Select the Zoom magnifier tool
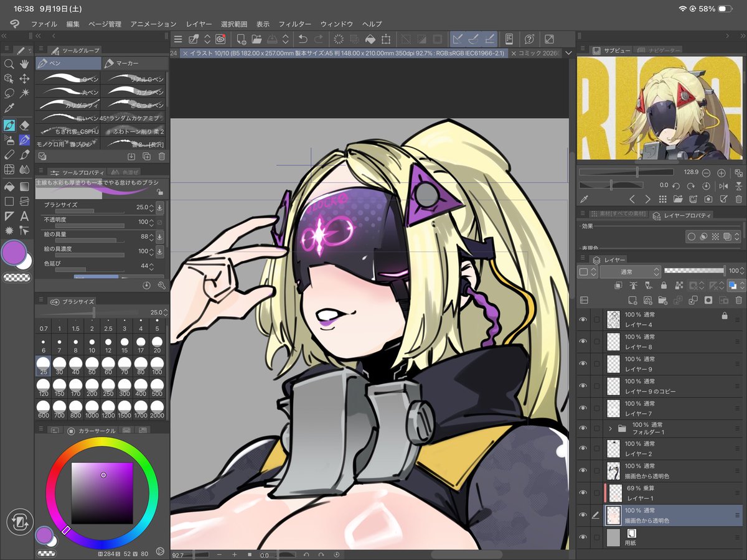 tap(9, 64)
